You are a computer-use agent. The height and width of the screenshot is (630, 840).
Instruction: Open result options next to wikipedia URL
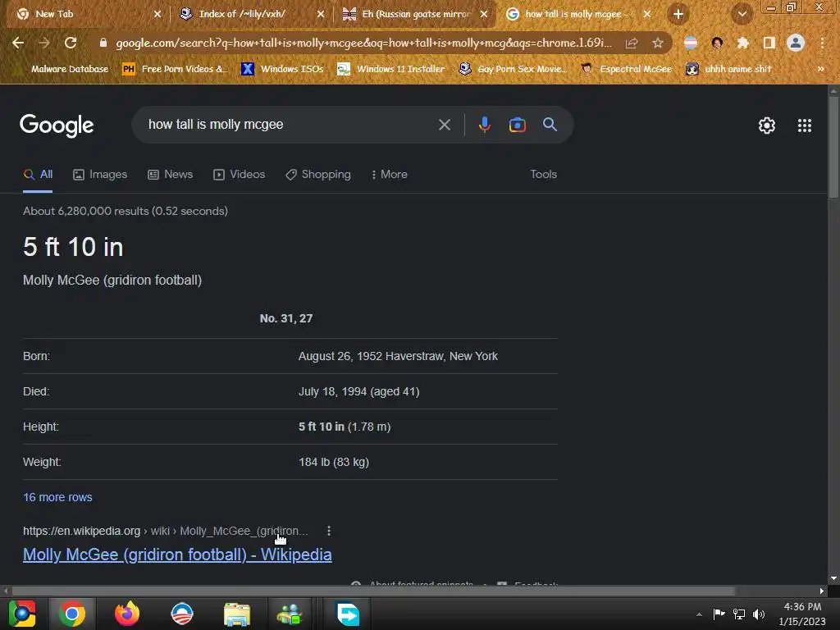pyautogui.click(x=328, y=531)
